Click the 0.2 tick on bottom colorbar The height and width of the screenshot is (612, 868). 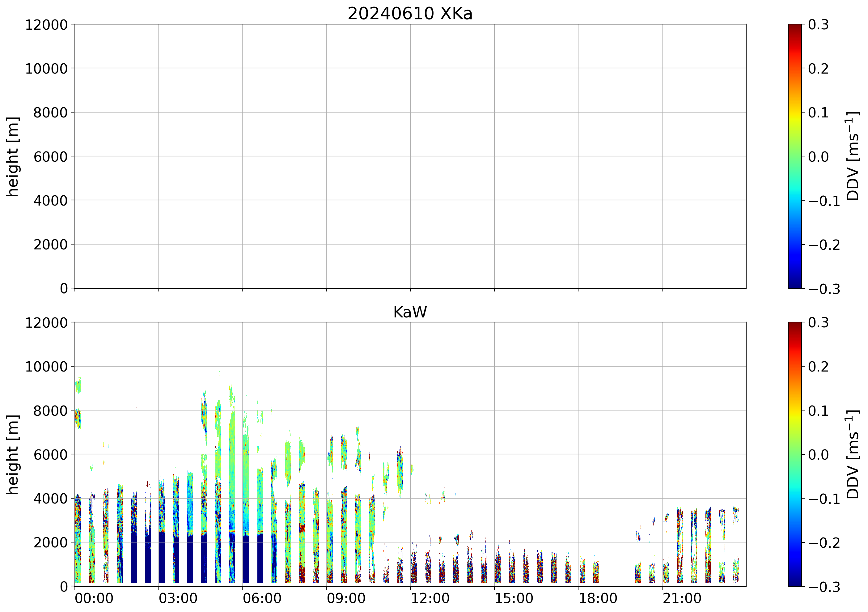coord(818,367)
